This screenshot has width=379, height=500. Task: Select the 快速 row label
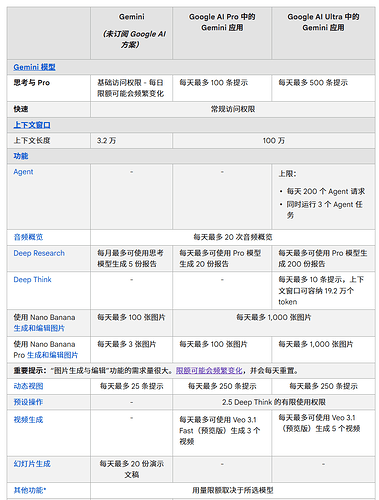coord(21,109)
